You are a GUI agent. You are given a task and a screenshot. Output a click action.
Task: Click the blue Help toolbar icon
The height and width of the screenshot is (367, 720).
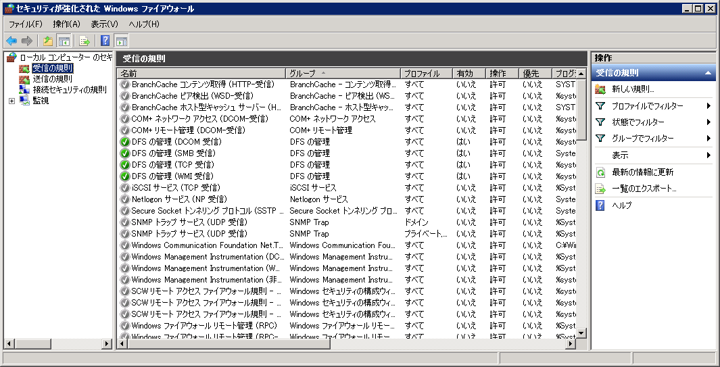pyautogui.click(x=105, y=41)
